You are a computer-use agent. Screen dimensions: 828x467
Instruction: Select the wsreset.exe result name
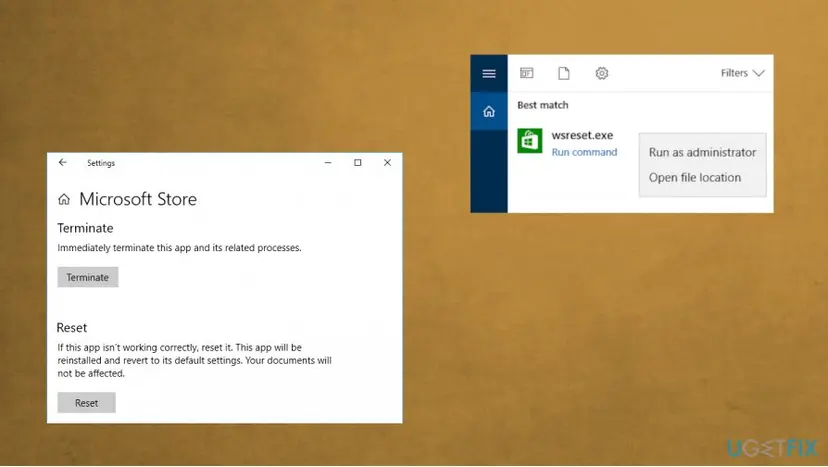click(x=582, y=135)
